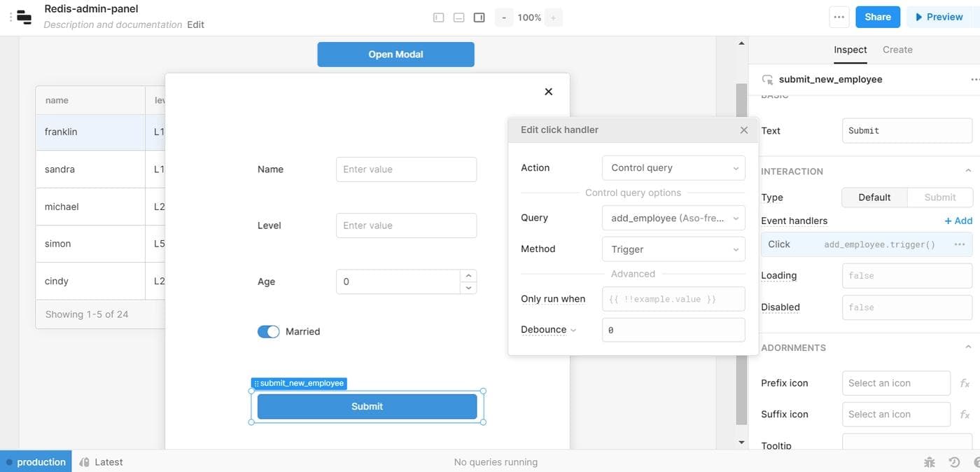Expand the Method dropdown
980x472 pixels.
(673, 249)
